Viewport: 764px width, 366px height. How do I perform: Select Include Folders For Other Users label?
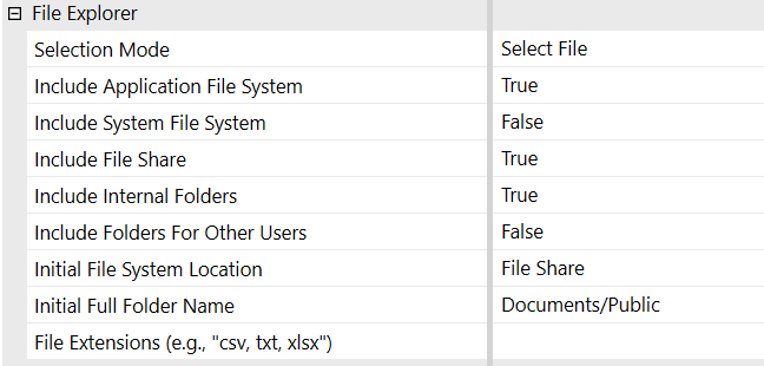[171, 232]
